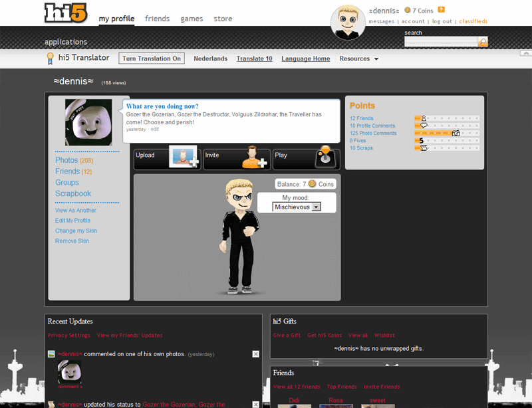This screenshot has height=408, width=532.
Task: Click View all 12 friends link
Action: point(297,387)
